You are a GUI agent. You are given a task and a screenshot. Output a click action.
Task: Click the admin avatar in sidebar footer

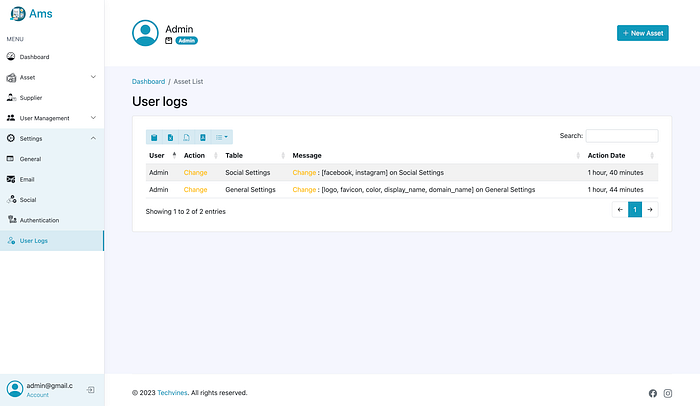pyautogui.click(x=15, y=389)
